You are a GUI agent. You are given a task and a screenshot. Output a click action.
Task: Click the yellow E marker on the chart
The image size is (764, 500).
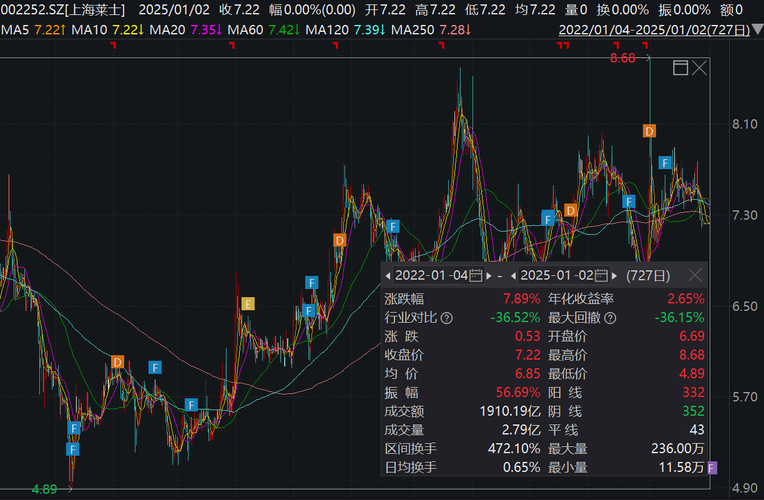(x=248, y=304)
